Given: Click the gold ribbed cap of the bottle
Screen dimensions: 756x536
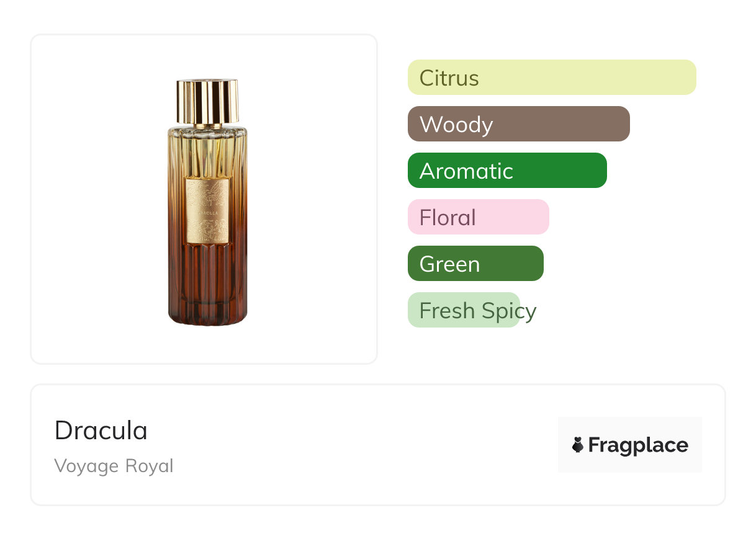Looking at the screenshot, I should (x=207, y=101).
